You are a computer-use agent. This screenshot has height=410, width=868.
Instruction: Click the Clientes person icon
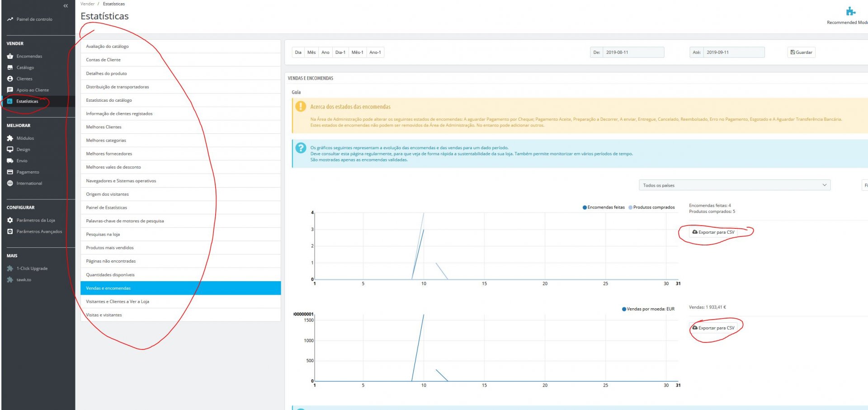(x=10, y=79)
